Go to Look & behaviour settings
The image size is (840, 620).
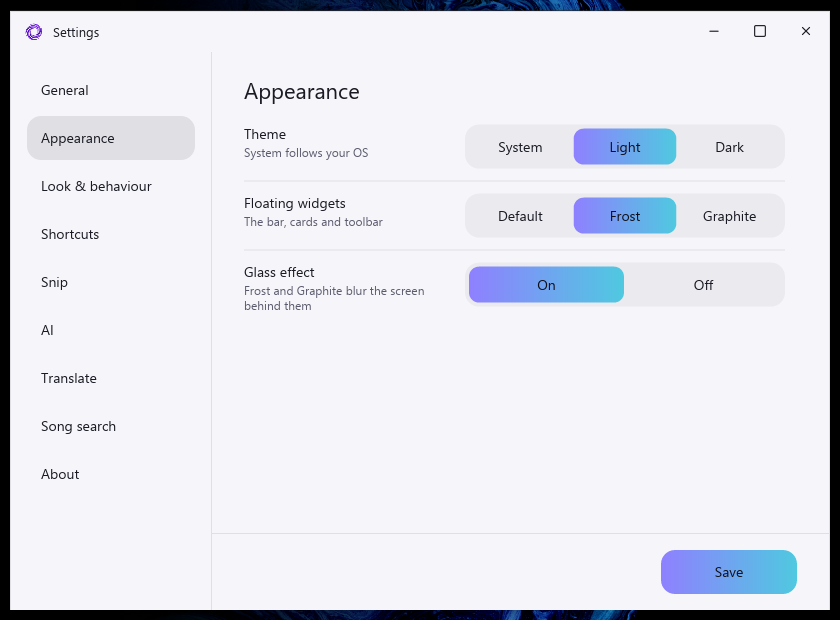[111, 186]
